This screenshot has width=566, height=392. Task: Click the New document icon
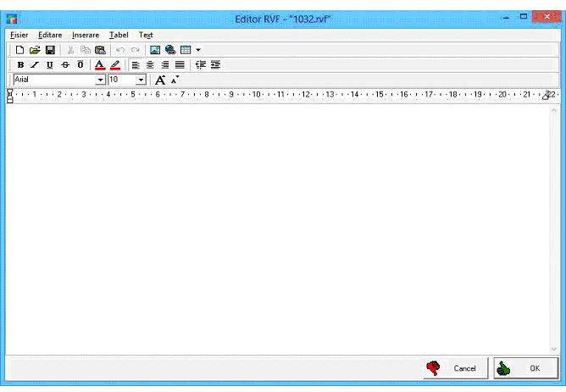tap(19, 50)
